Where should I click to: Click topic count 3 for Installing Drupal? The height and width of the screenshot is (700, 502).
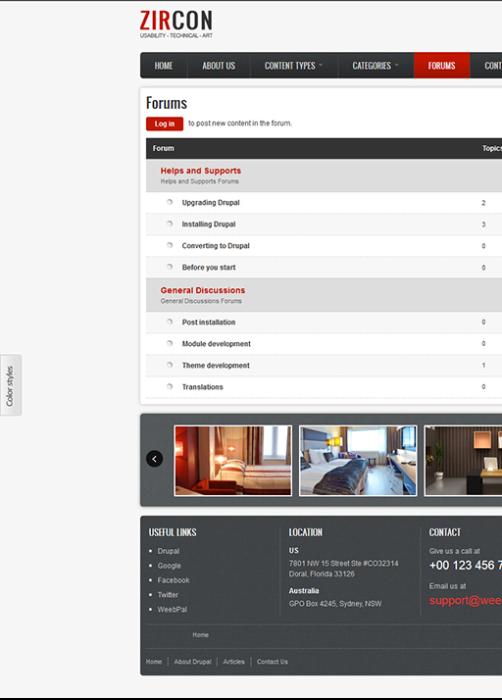[x=483, y=225]
